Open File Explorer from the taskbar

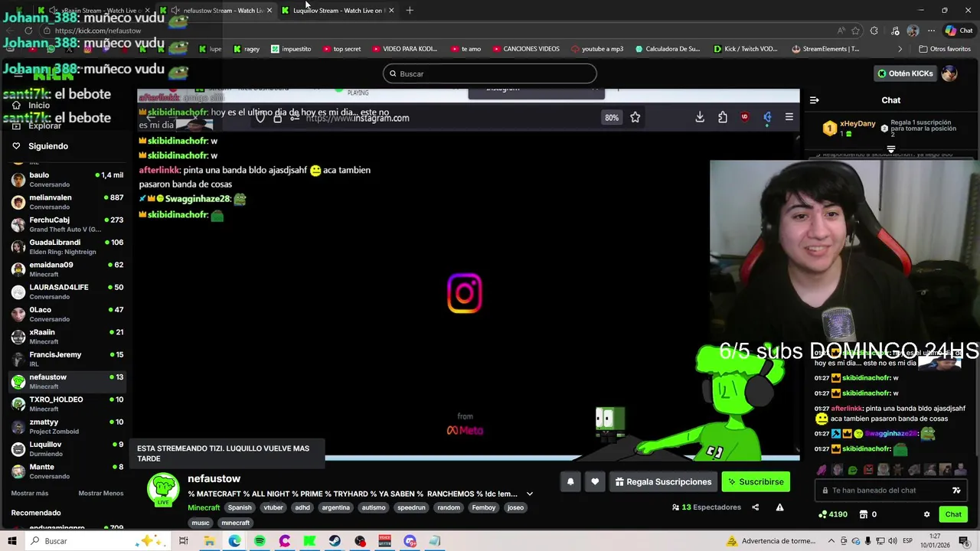pyautogui.click(x=209, y=541)
